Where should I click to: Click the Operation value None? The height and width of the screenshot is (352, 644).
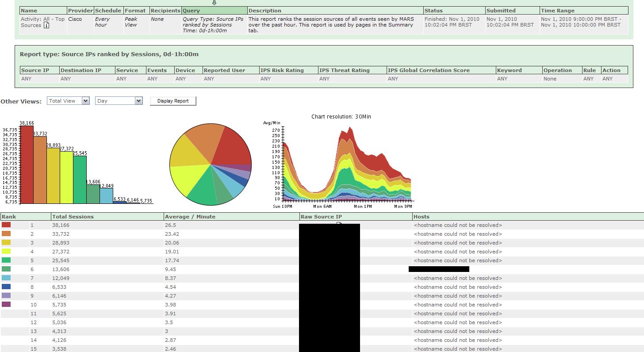(550, 79)
